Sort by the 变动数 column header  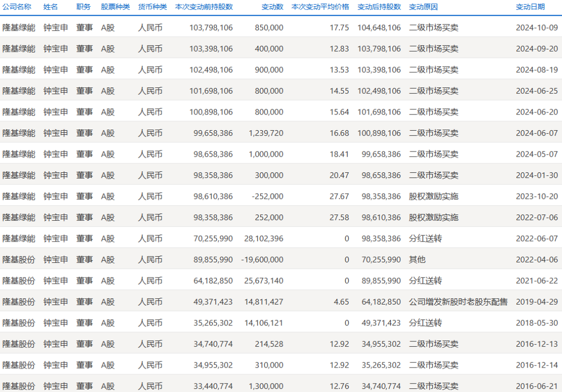(x=272, y=7)
